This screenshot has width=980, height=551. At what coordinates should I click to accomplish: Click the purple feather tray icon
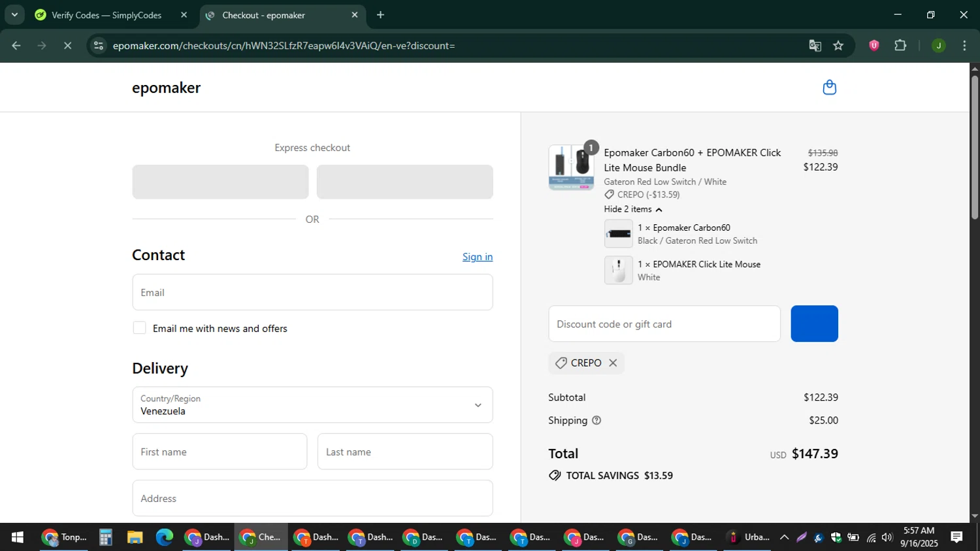[x=802, y=537]
